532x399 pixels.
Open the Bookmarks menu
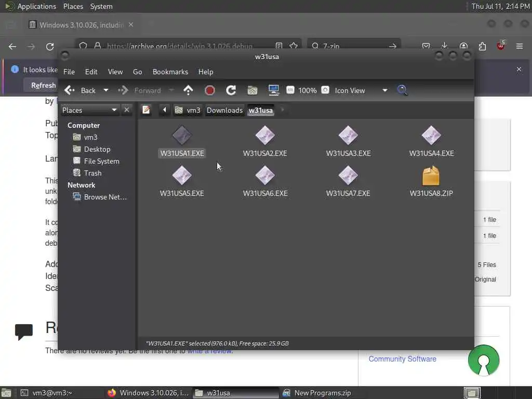(x=170, y=72)
